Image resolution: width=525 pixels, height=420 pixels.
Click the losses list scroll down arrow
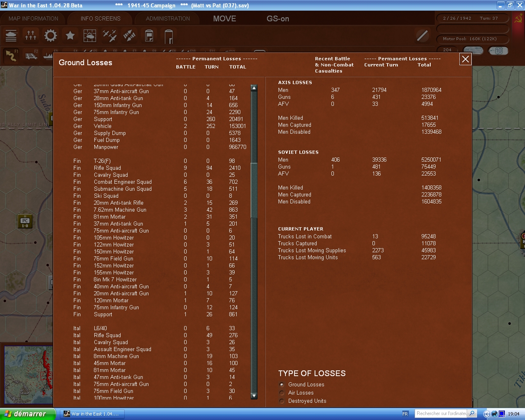pos(254,396)
